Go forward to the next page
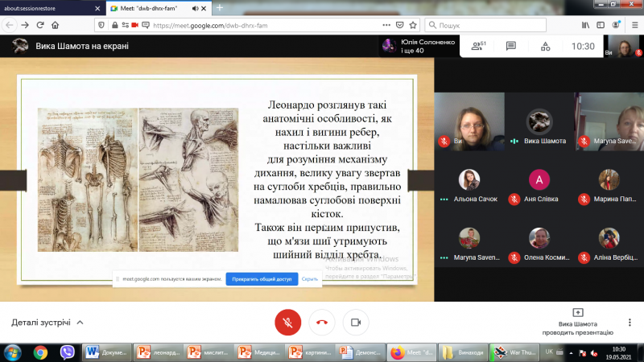Screen dimensions: 644x362 point(25,25)
